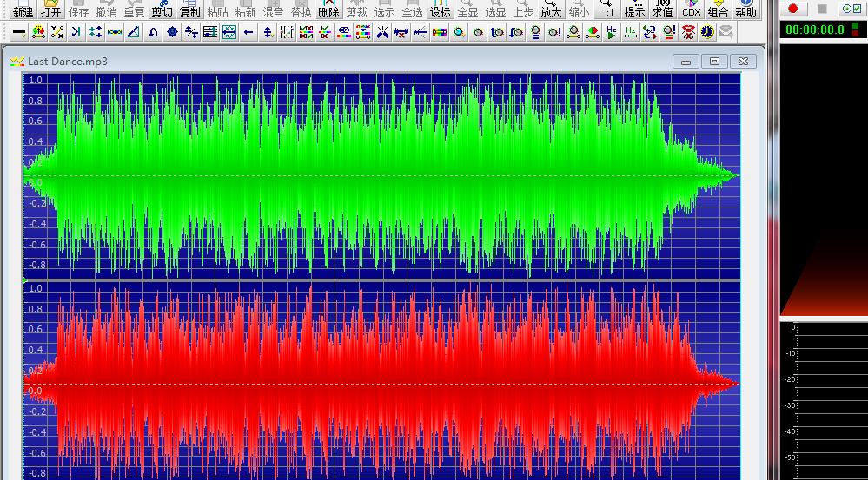Click the 00:00:00.0 time display

coord(814,30)
